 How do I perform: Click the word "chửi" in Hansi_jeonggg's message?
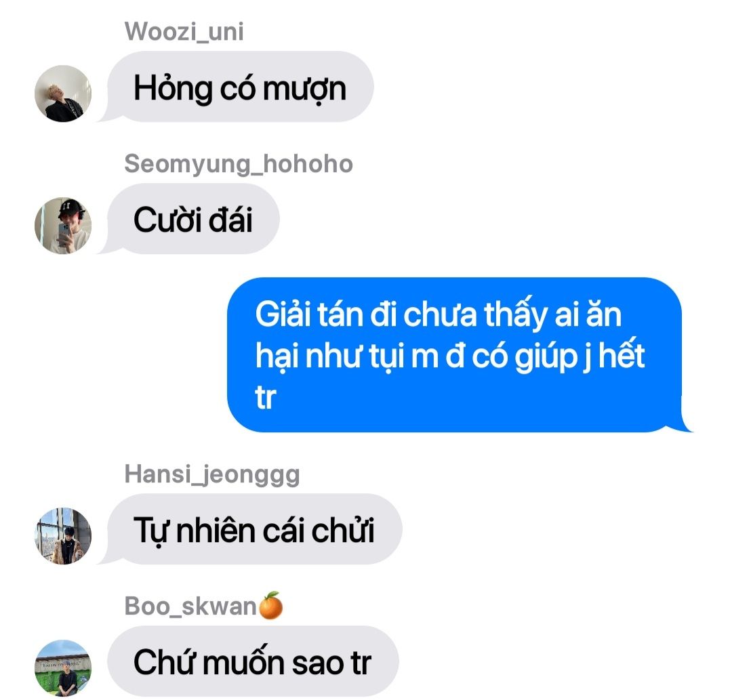[343, 530]
